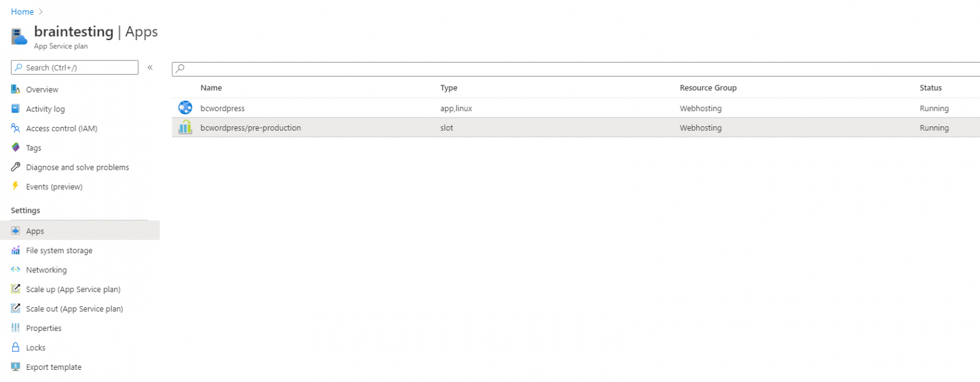Screen dimensions: 980x382
Task: Click inside the apps filter search field
Action: 319,67
